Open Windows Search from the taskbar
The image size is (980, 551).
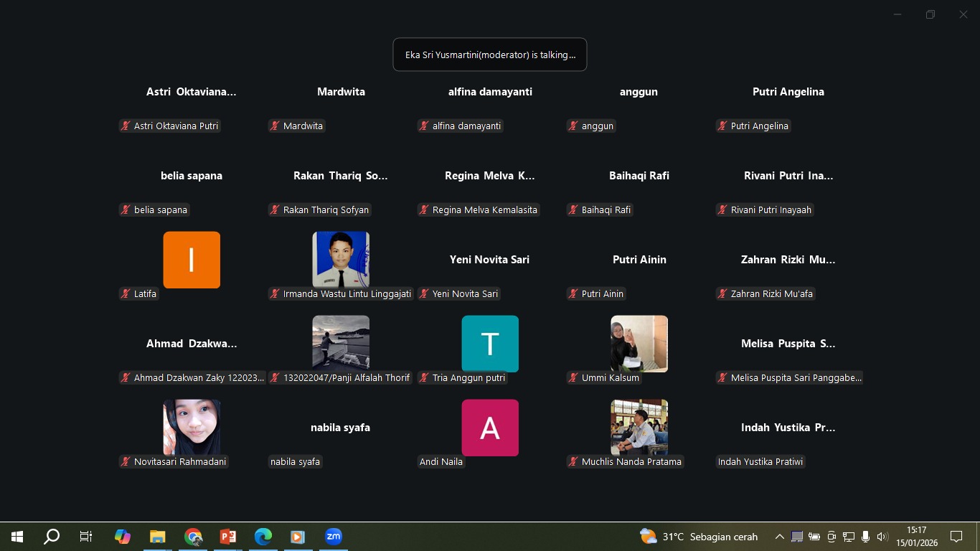(x=52, y=537)
